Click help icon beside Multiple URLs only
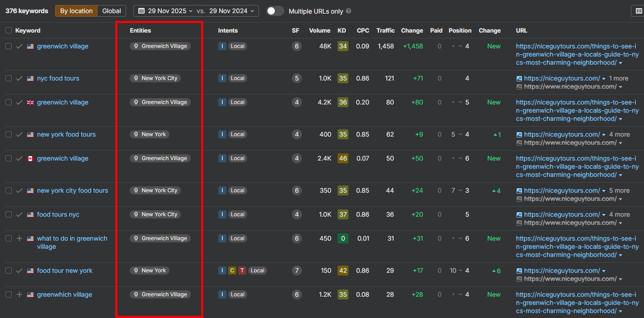Image resolution: width=644 pixels, height=318 pixels. click(x=348, y=11)
